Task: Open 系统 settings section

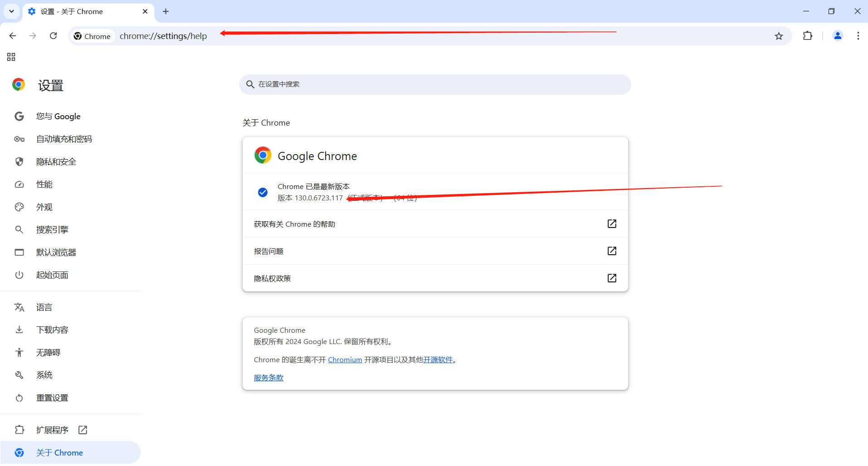Action: (x=71, y=375)
